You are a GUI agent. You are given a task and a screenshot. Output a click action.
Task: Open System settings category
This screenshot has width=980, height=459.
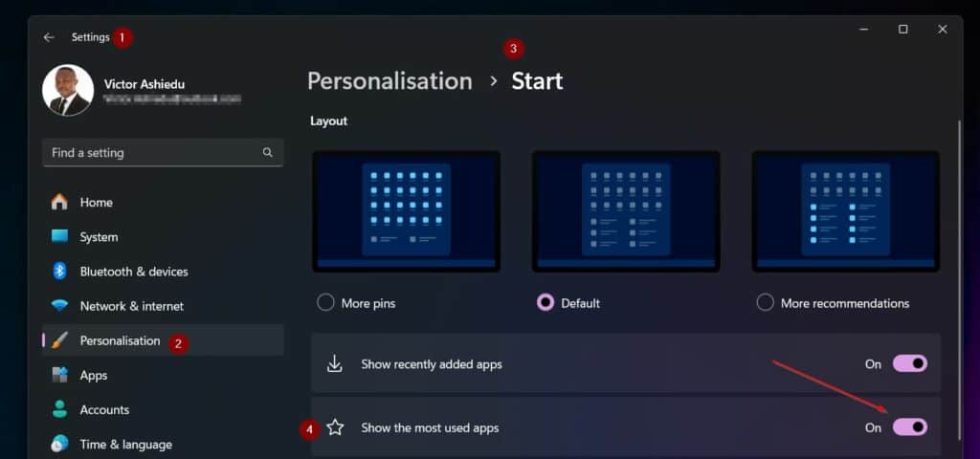(163, 237)
